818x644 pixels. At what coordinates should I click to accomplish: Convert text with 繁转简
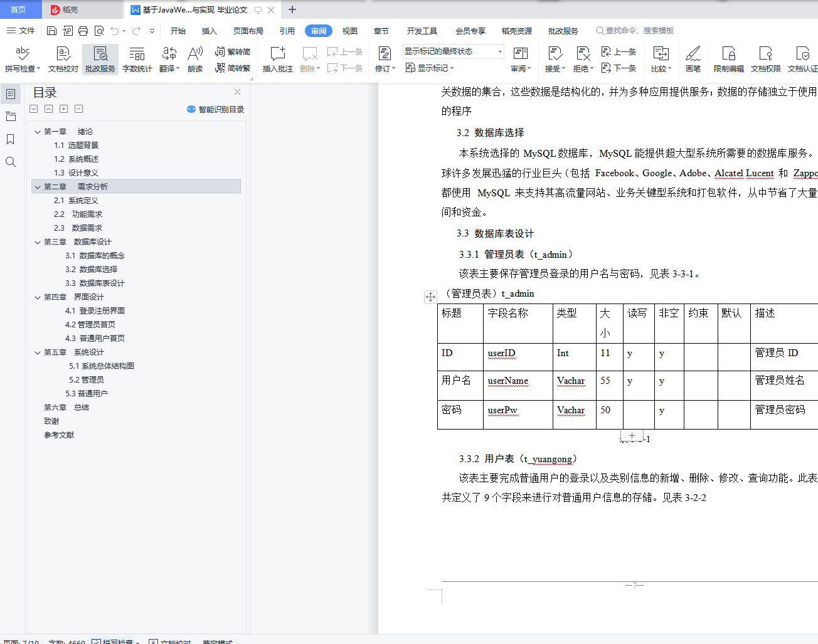point(233,51)
